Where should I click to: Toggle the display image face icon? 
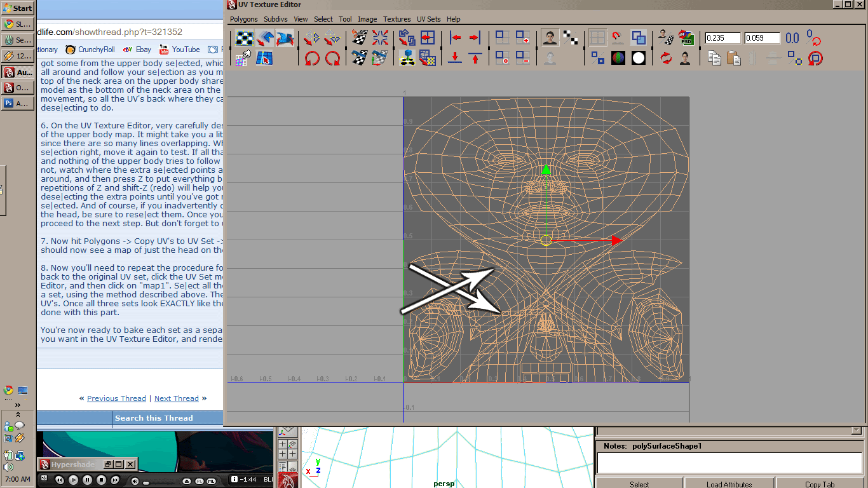click(550, 38)
